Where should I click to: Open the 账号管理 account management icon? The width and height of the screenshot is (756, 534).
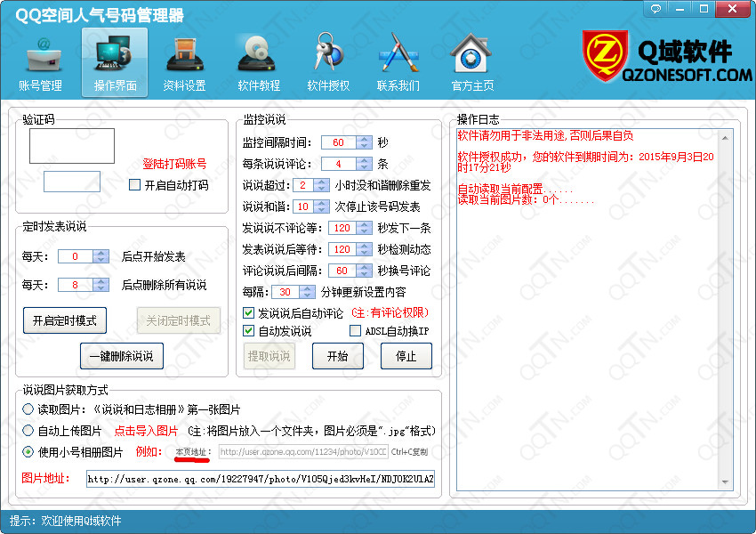(x=40, y=55)
